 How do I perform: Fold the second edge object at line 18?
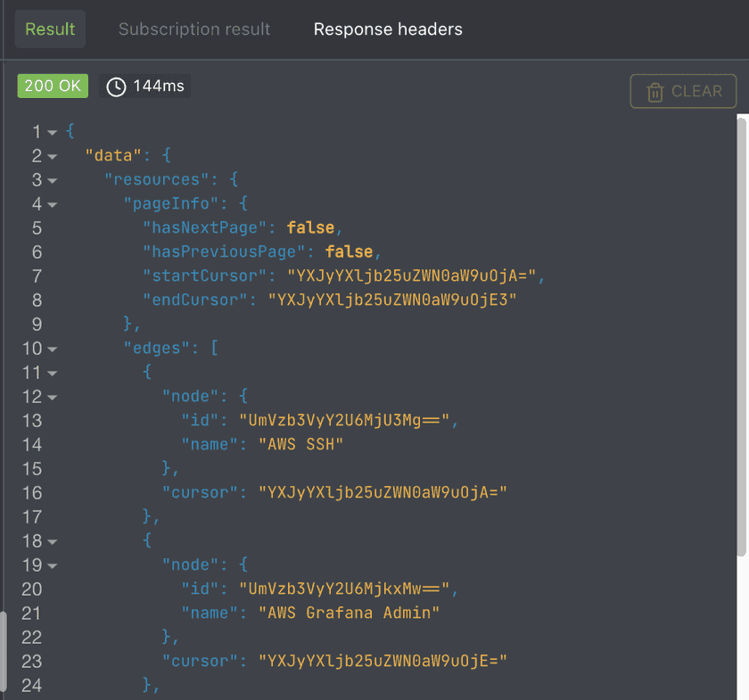click(53, 541)
